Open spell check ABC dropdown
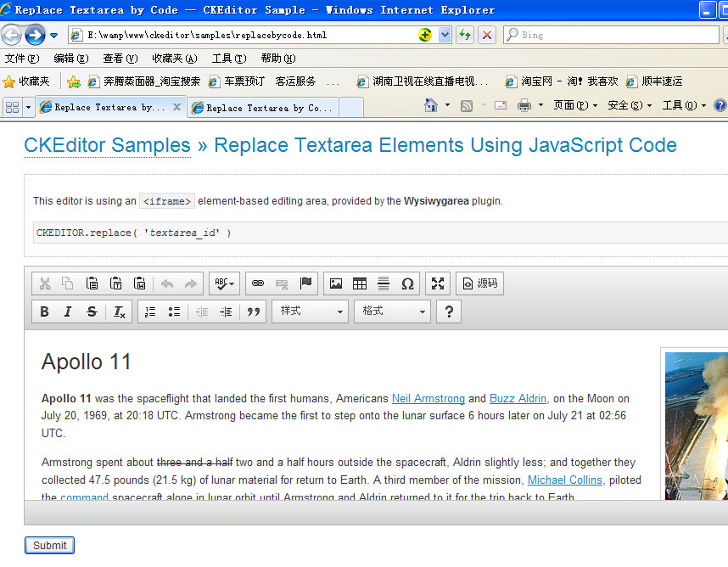Screen dimensions: 728x567 click(224, 283)
